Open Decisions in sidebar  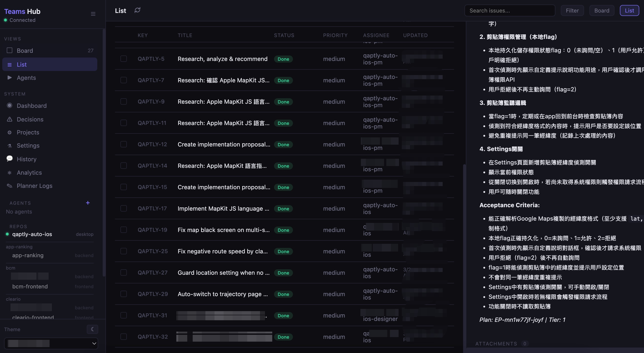coord(50,119)
